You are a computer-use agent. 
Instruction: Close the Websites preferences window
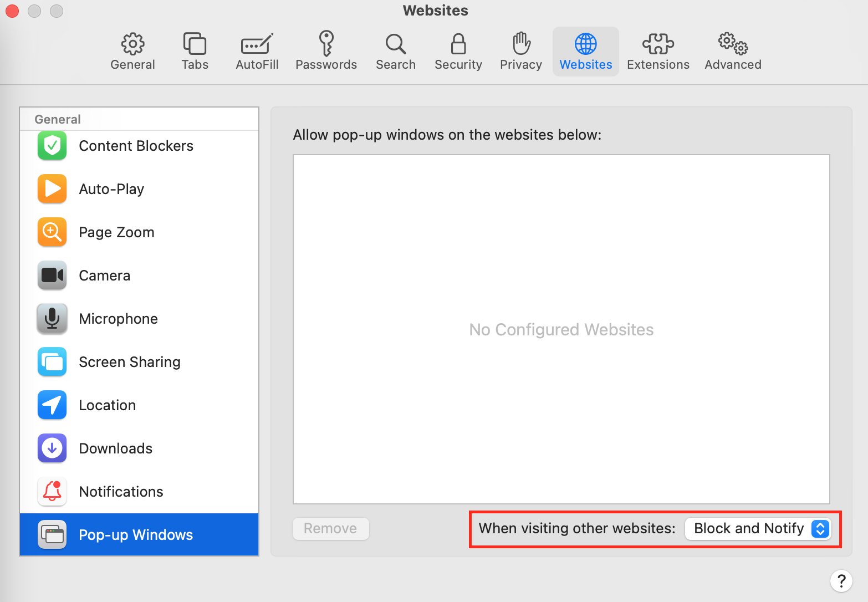pyautogui.click(x=12, y=11)
